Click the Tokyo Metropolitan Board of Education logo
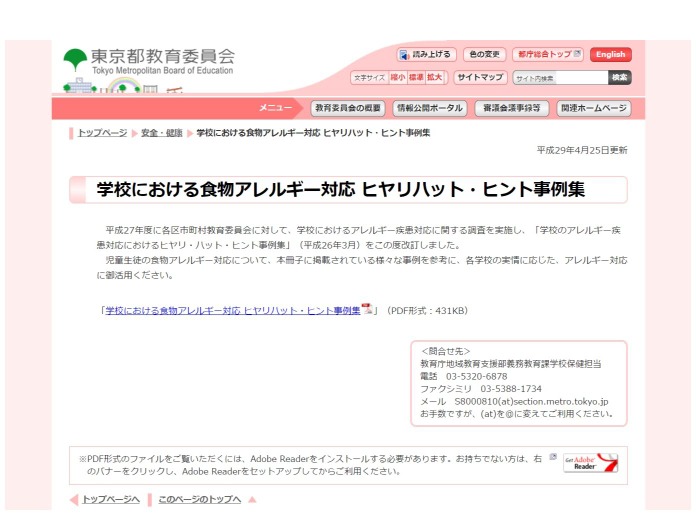Image resolution: width=696 pixels, height=515 pixels. [149, 62]
